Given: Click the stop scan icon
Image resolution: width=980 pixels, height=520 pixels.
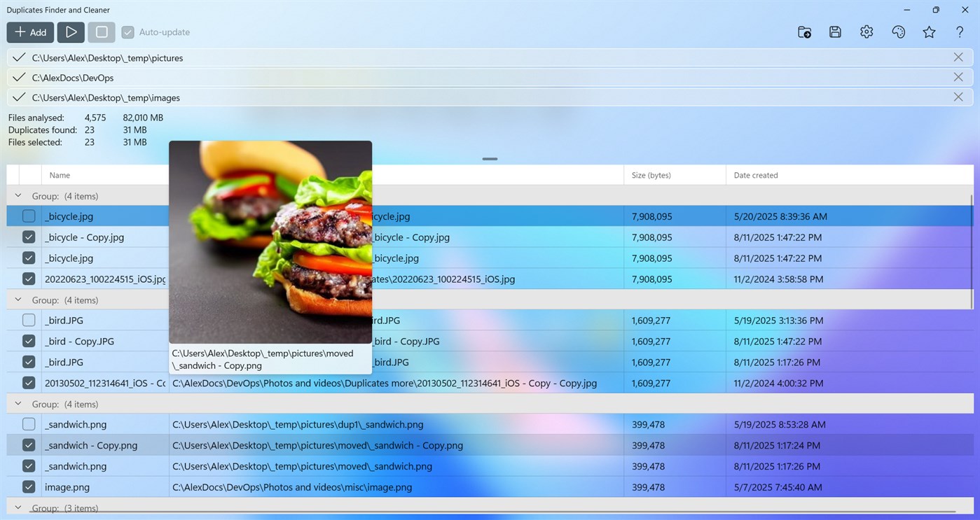Looking at the screenshot, I should 101,31.
